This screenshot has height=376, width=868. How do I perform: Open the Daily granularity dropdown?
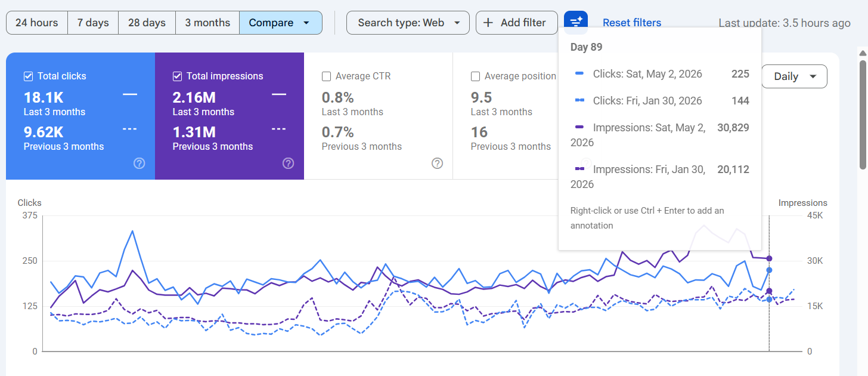click(x=794, y=76)
